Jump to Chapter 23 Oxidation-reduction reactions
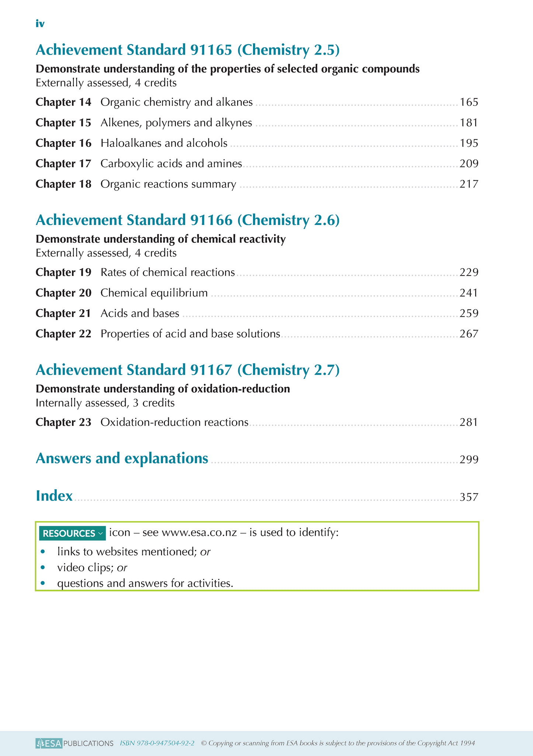The width and height of the screenshot is (533, 756). [174, 422]
